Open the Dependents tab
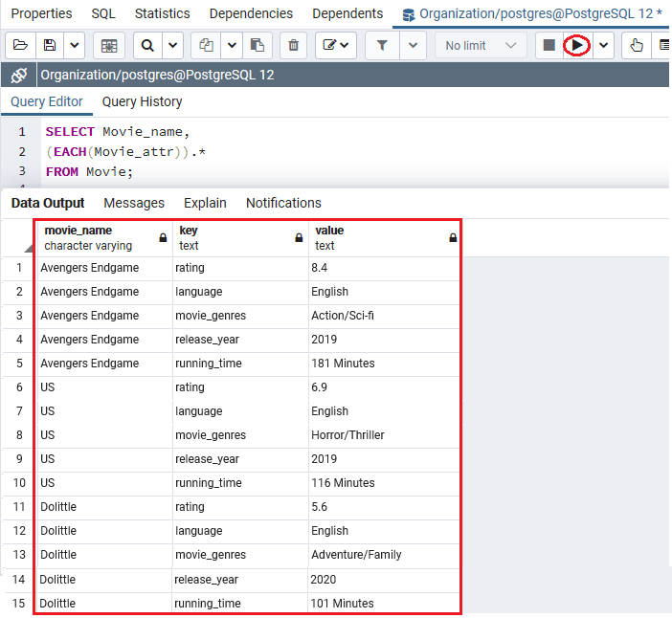672x618 pixels. (347, 13)
